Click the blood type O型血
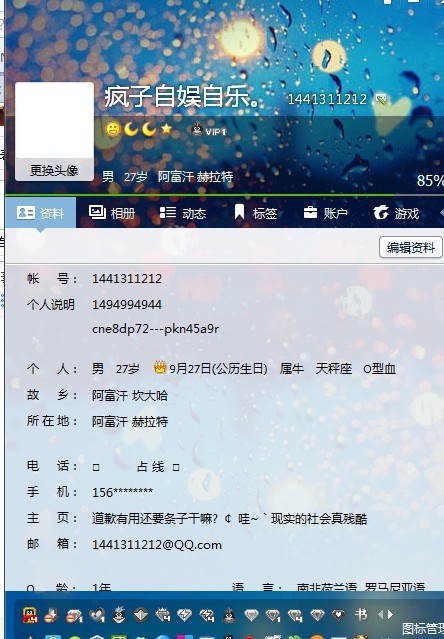 pos(379,369)
